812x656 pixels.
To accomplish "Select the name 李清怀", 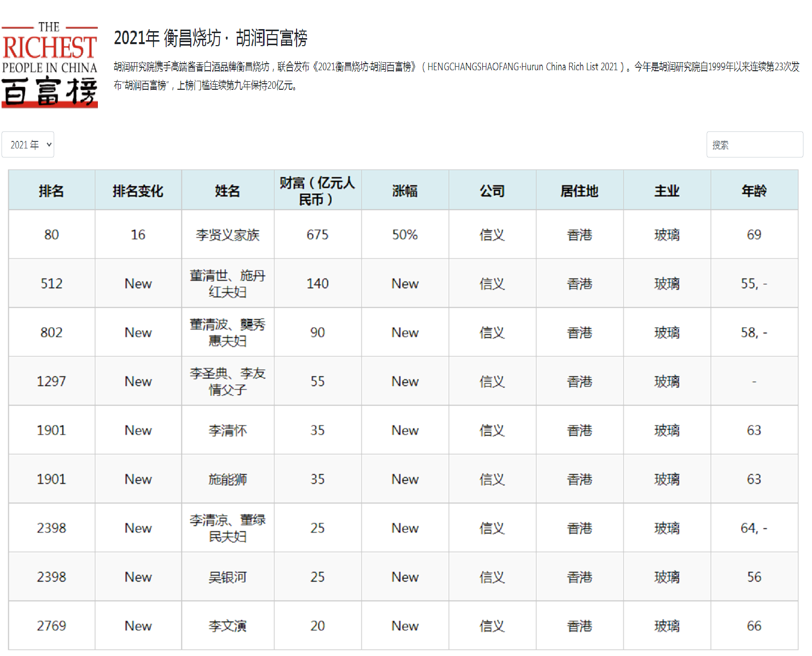I will (228, 430).
